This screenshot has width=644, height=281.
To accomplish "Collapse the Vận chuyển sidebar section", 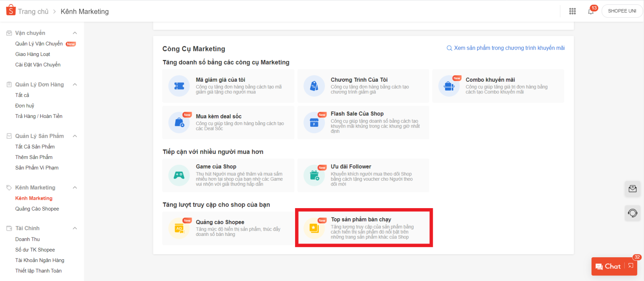I will (75, 33).
